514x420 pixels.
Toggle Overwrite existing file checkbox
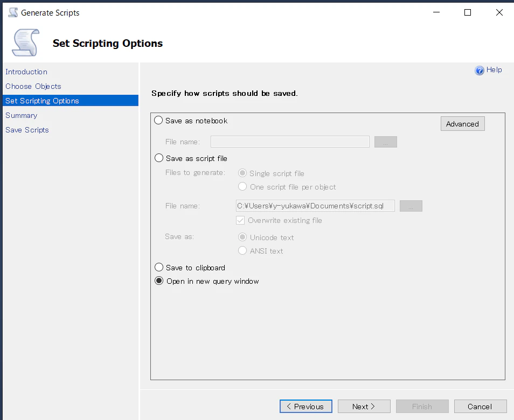click(240, 220)
